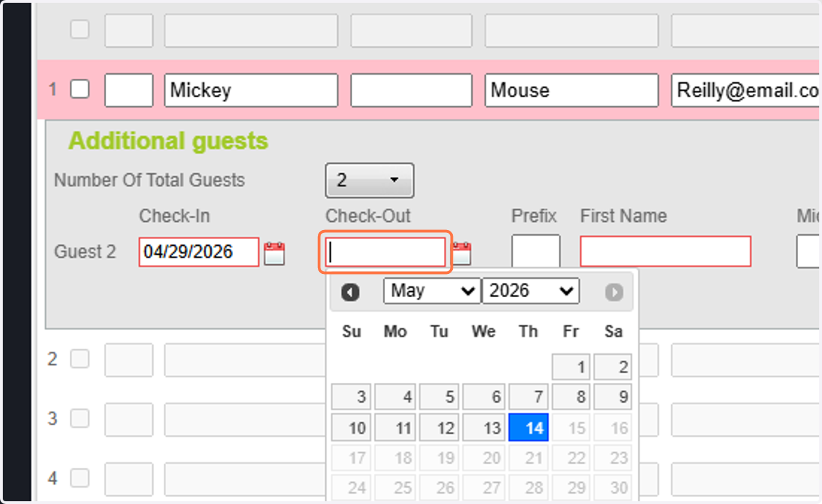Viewport: 822px width, 504px height.
Task: Click the prefix field in row 4
Action: (129, 479)
